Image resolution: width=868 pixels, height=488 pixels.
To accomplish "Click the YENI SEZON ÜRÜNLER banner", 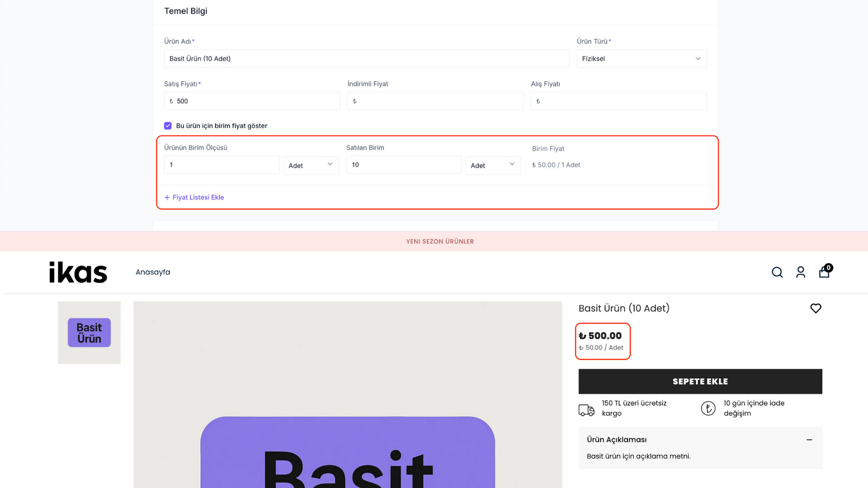I will 440,241.
